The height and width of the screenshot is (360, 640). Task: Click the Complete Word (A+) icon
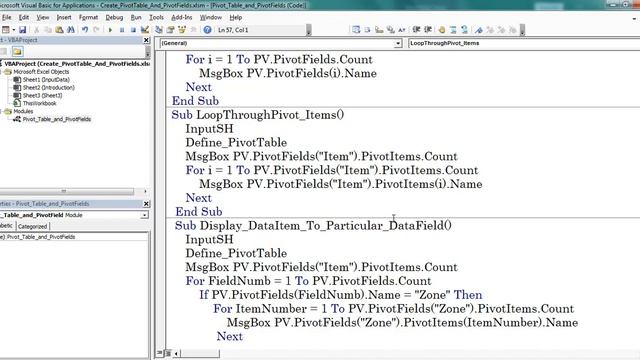point(402,30)
